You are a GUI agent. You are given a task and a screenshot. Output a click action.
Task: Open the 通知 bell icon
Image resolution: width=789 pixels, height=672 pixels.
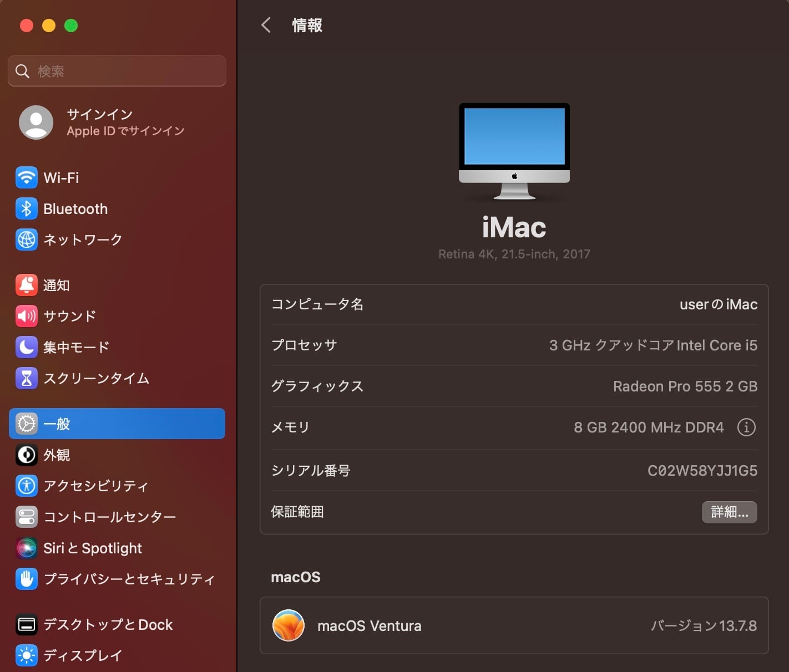27,285
